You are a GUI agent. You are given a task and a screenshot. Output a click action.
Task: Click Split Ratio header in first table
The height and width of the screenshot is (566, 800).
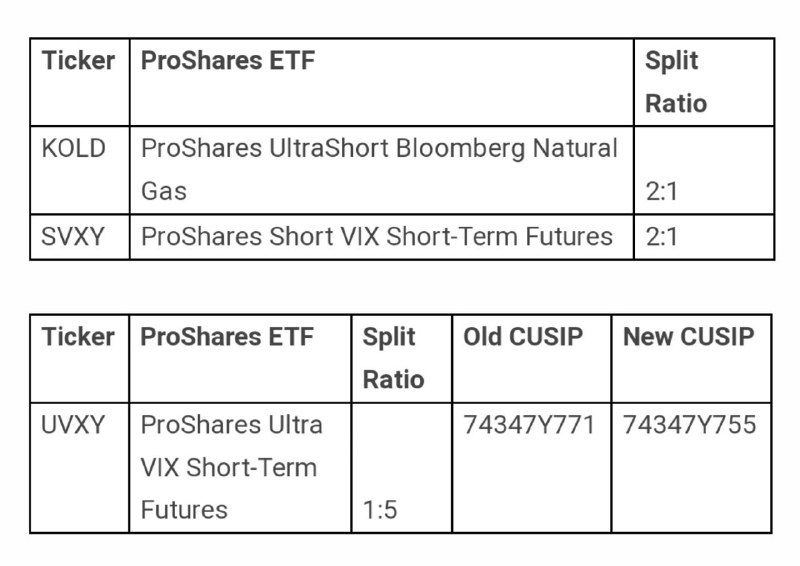[x=676, y=82]
